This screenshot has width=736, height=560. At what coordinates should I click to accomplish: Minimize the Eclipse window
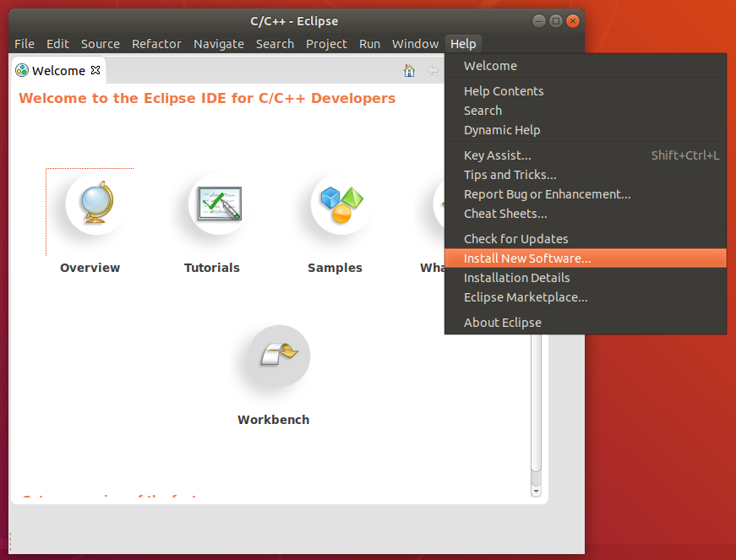[539, 21]
